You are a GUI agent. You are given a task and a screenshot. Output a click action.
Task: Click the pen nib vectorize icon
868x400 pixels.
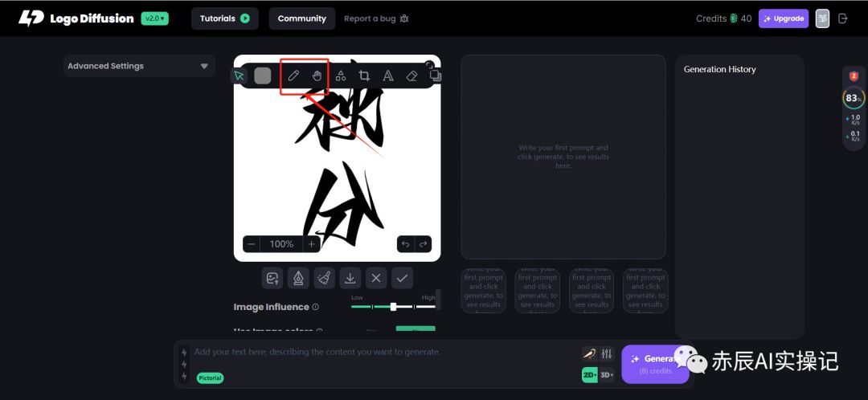[298, 278]
